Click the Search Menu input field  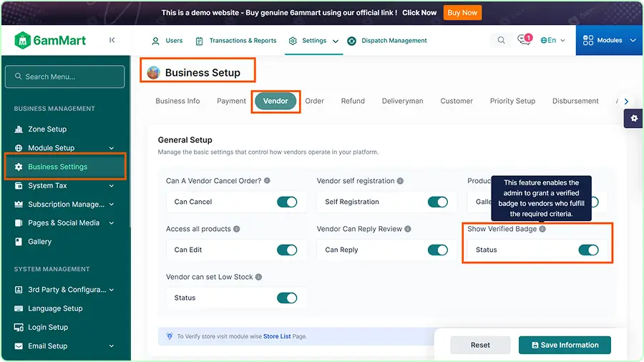(x=64, y=77)
